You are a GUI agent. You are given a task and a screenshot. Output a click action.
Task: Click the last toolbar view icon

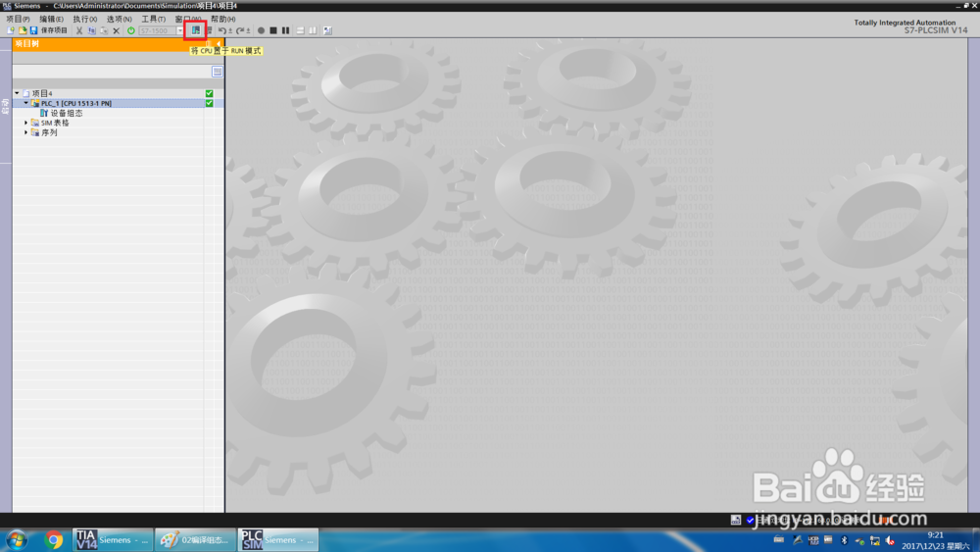click(x=327, y=30)
